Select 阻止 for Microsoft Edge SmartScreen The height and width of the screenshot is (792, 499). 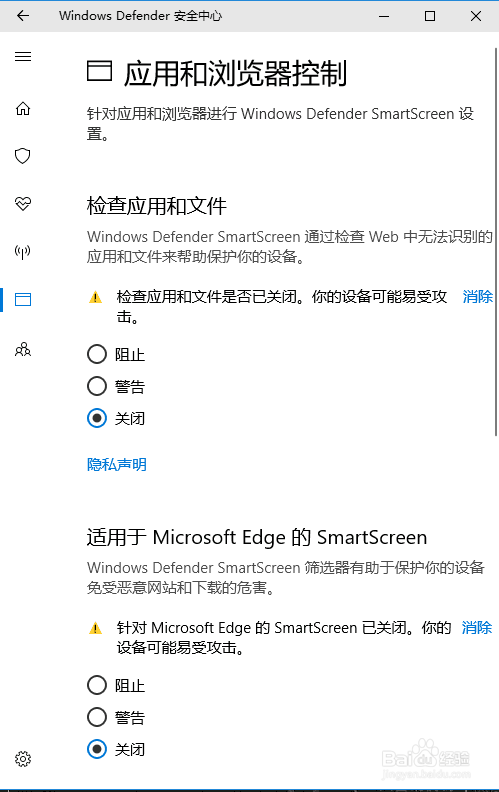click(116, 685)
